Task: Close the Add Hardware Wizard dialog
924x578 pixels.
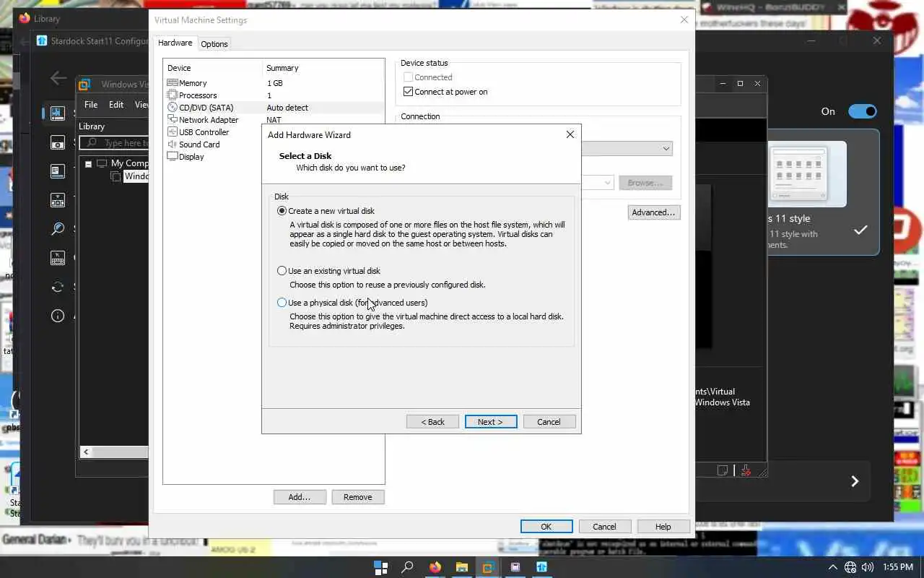Action: [570, 134]
